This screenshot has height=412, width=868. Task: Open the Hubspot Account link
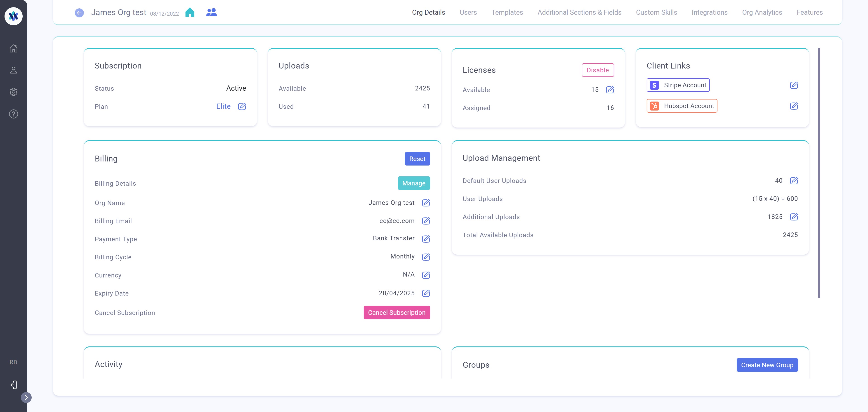(x=682, y=106)
